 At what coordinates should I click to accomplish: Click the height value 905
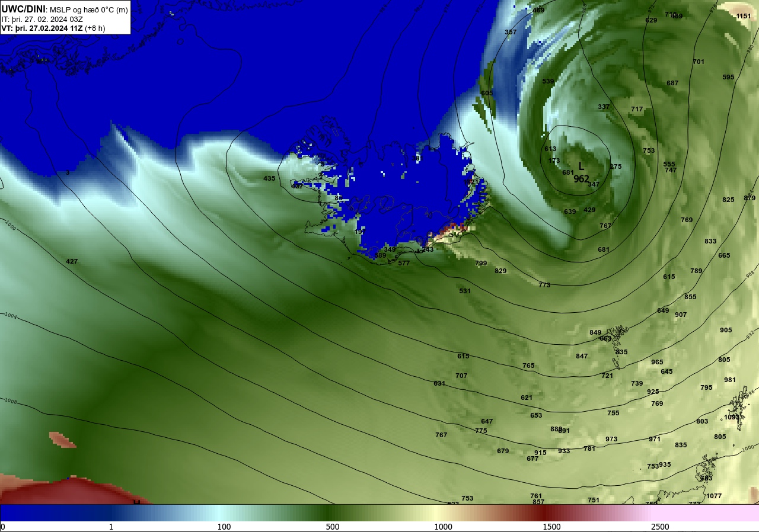click(726, 330)
